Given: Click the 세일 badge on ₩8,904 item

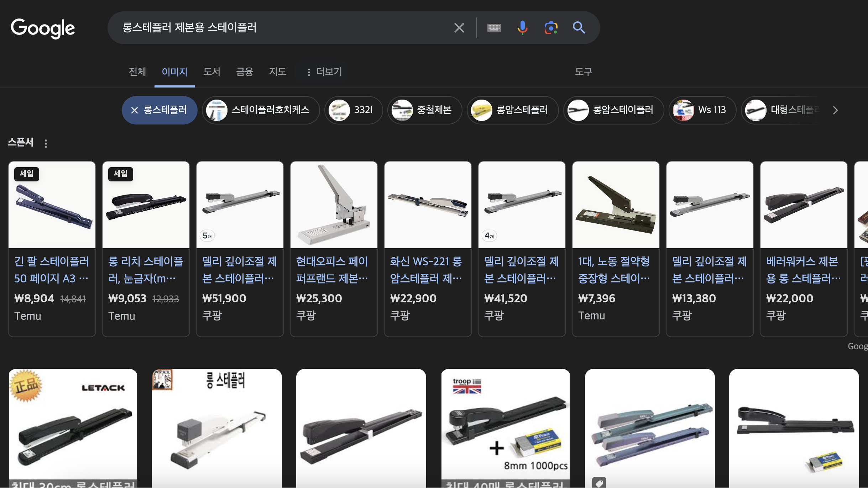Looking at the screenshot, I should pyautogui.click(x=27, y=174).
